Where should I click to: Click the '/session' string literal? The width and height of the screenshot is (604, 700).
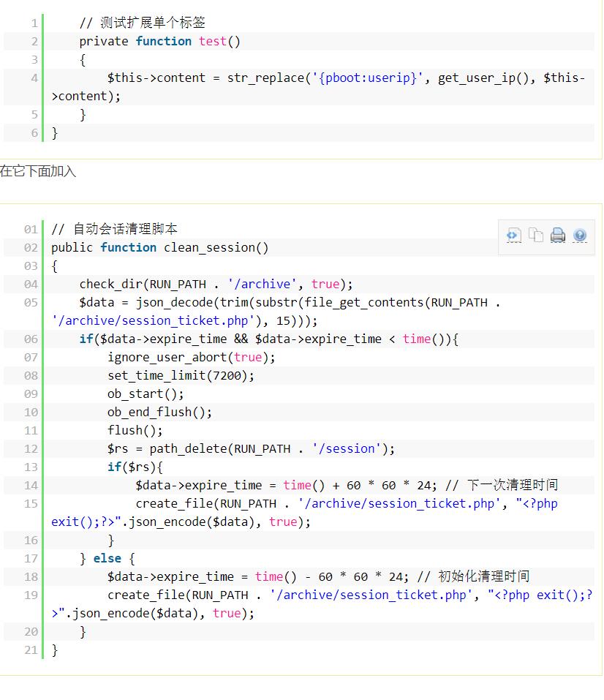coord(346,449)
